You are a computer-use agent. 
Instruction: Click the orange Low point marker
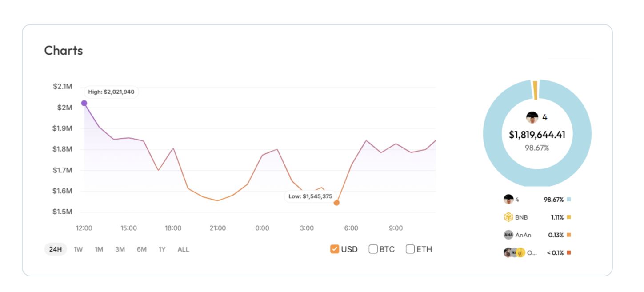336,203
